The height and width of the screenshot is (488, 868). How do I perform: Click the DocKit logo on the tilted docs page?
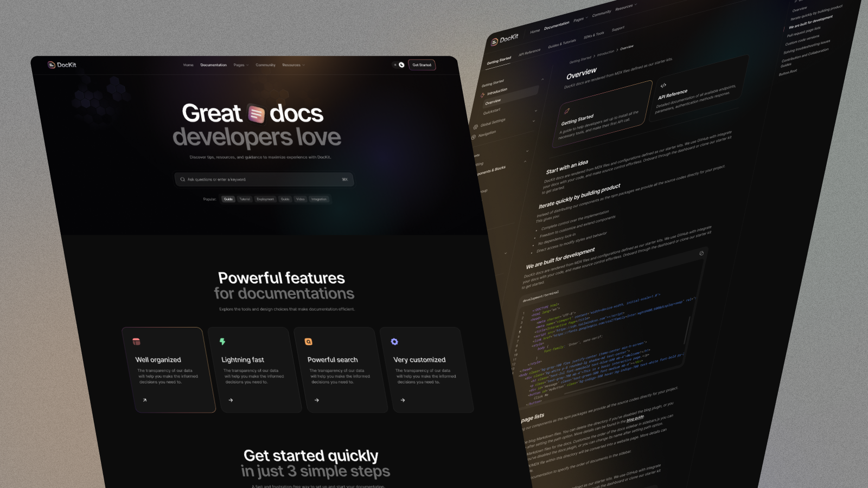pyautogui.click(x=505, y=40)
